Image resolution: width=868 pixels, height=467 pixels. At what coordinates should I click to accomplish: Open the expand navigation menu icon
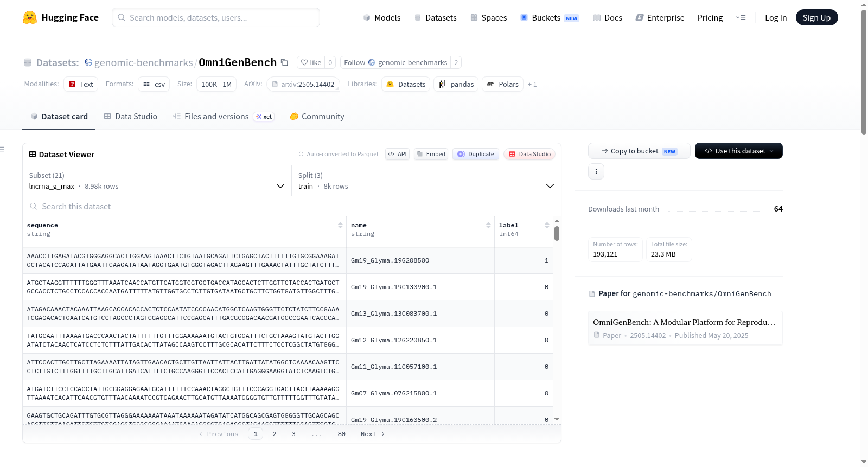[741, 17]
